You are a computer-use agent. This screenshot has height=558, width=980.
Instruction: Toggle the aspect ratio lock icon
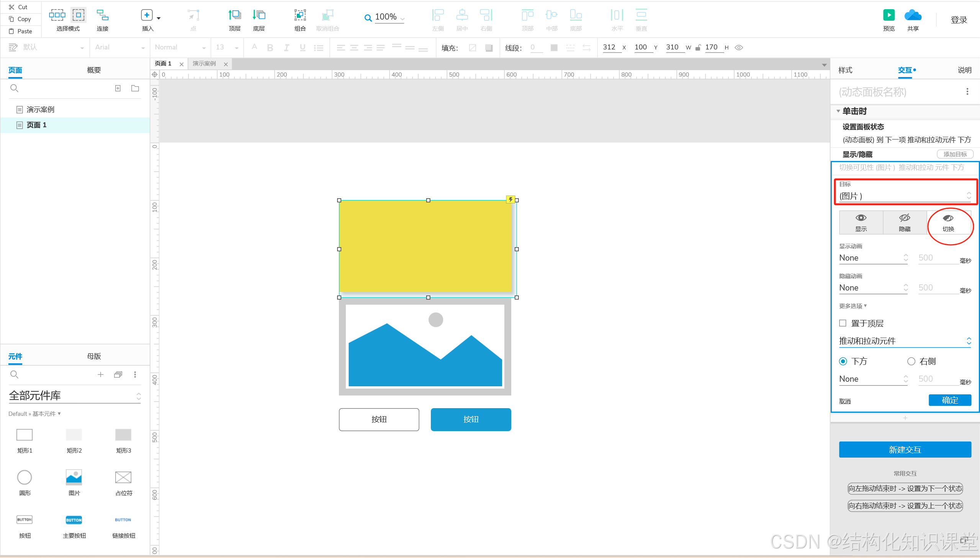698,48
